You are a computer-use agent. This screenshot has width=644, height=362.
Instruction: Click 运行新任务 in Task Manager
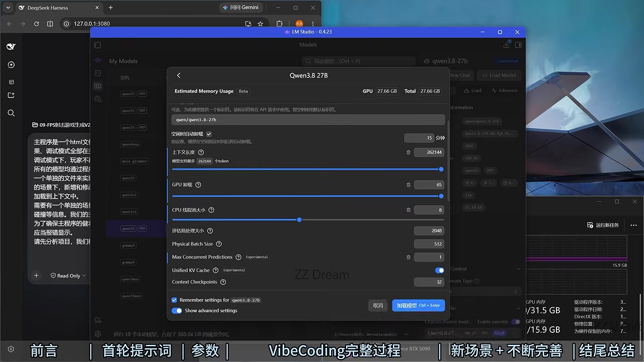pos(603,225)
